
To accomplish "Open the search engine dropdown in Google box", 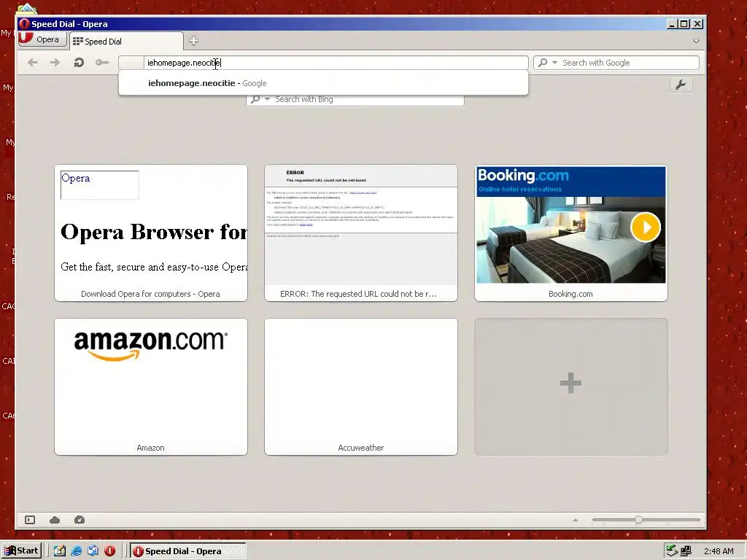I will [554, 63].
